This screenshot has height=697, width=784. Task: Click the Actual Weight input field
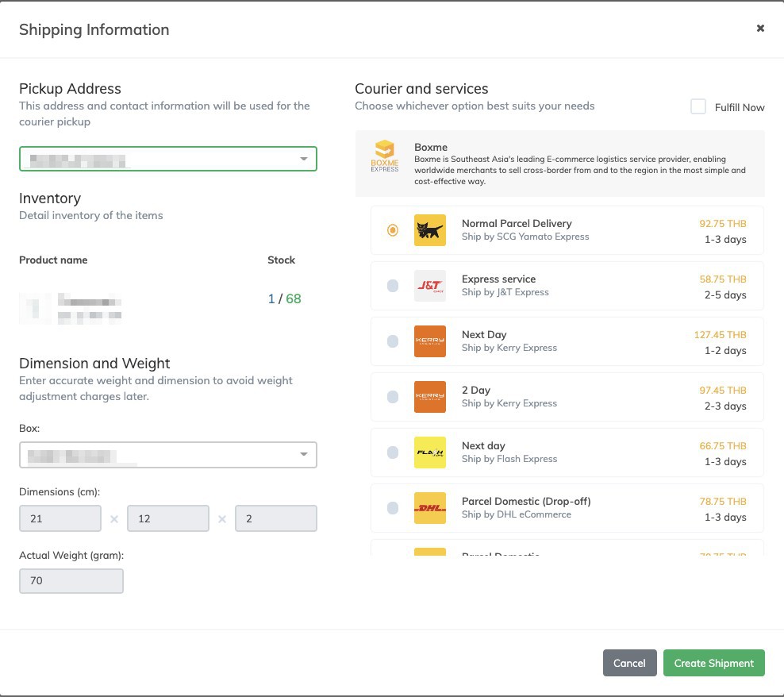[x=71, y=580]
